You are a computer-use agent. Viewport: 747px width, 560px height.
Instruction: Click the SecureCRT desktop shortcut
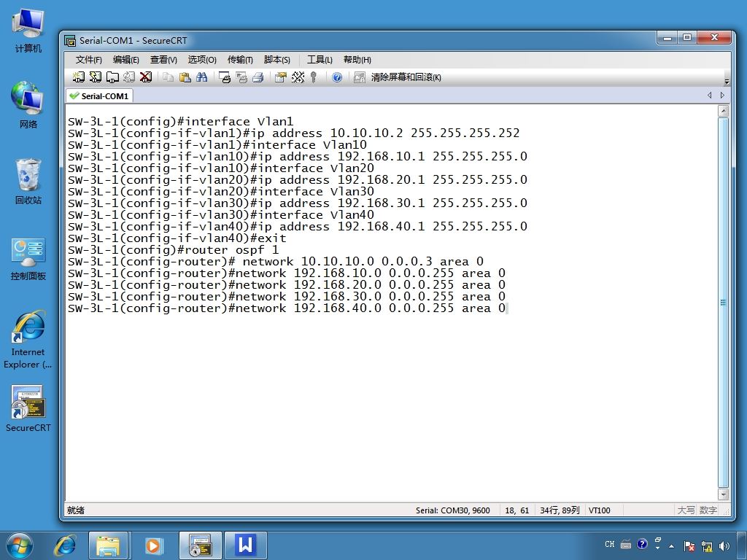28,408
